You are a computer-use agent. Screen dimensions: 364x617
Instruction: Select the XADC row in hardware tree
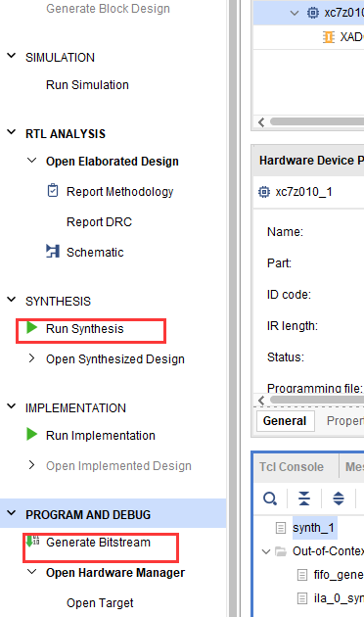[308, 37]
